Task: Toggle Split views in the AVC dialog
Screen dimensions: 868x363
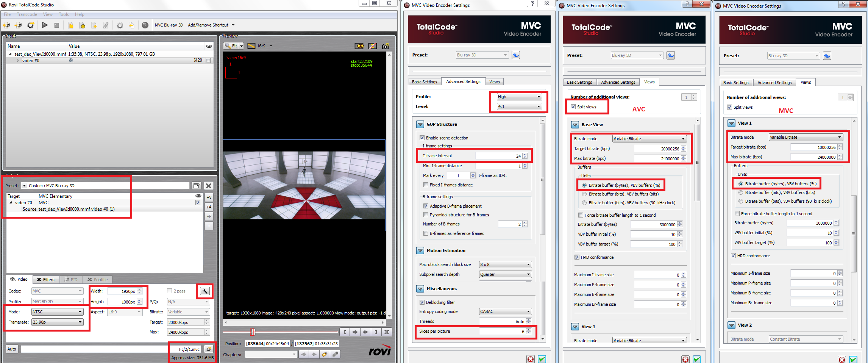Action: (x=573, y=107)
